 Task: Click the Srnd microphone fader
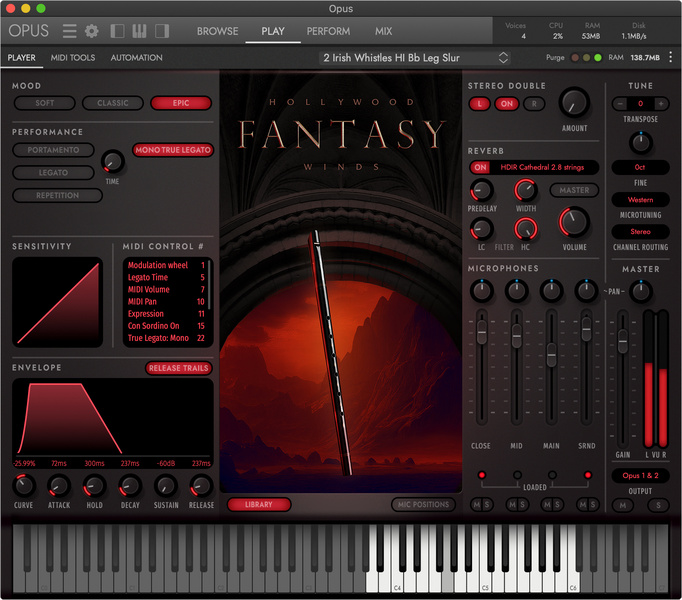pyautogui.click(x=586, y=329)
